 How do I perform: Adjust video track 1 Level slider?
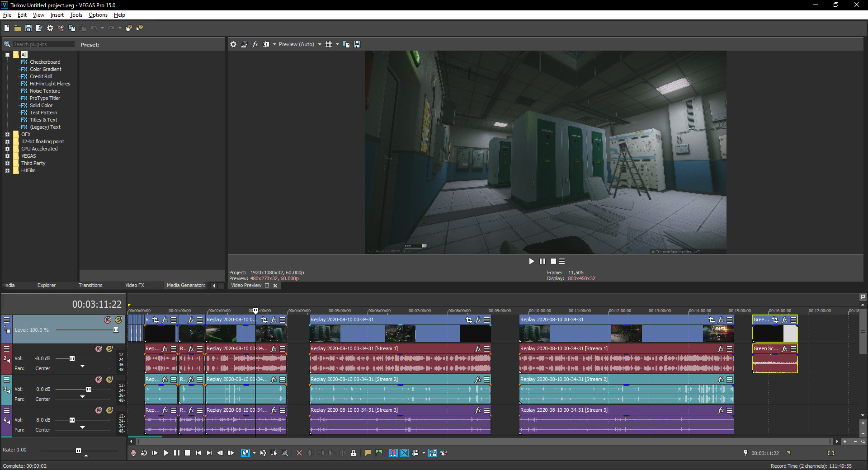116,330
